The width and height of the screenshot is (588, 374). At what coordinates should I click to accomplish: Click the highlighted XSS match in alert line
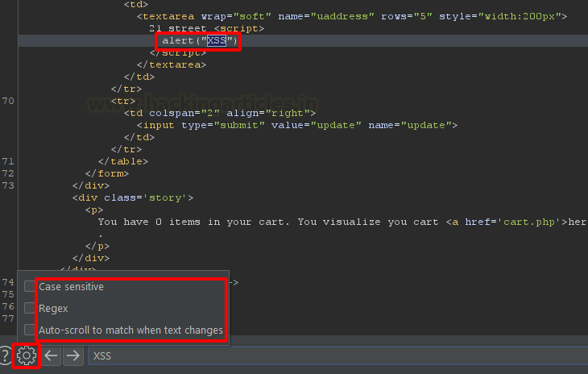(x=217, y=40)
